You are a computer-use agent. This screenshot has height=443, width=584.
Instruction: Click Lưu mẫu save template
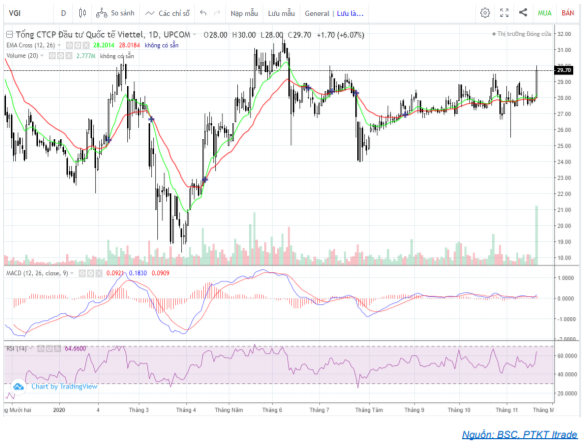coord(281,13)
